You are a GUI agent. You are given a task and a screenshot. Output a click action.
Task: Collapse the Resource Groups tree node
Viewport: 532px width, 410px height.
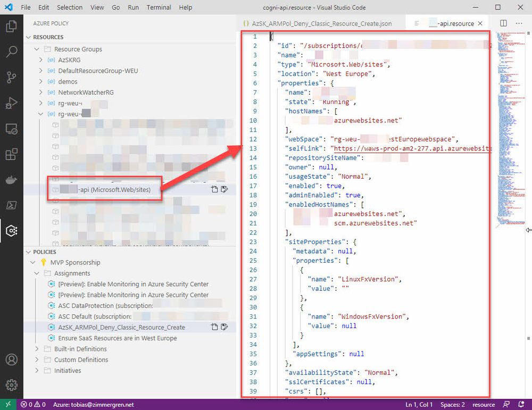36,48
